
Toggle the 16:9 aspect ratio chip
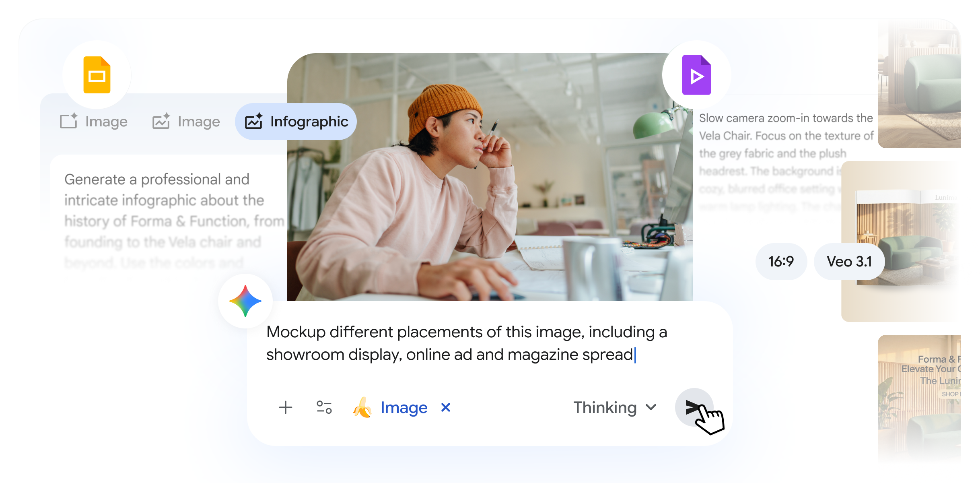point(781,262)
